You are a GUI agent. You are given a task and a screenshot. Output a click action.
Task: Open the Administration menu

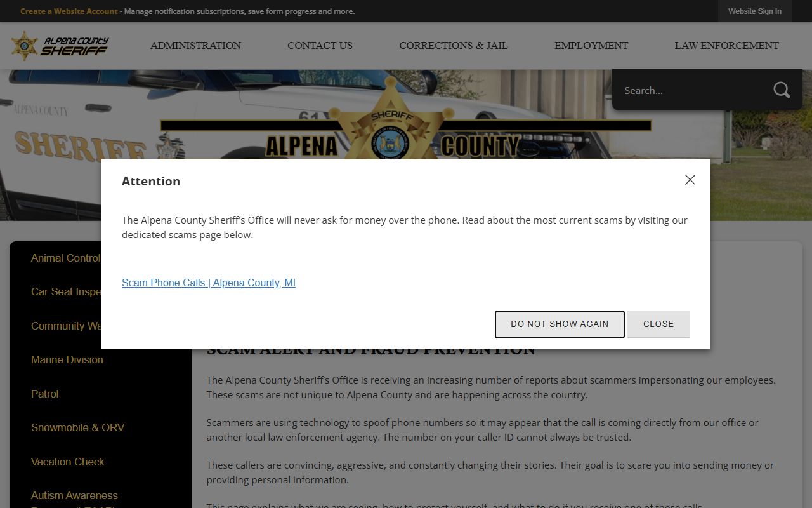[195, 46]
